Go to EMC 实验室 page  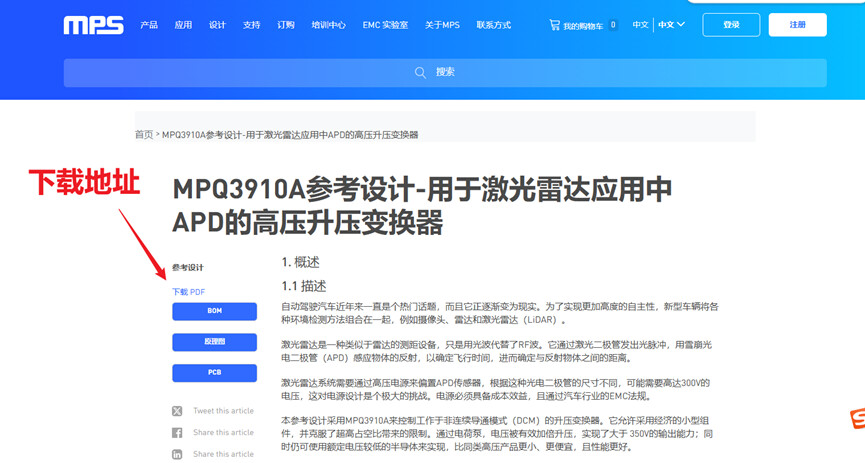click(385, 25)
